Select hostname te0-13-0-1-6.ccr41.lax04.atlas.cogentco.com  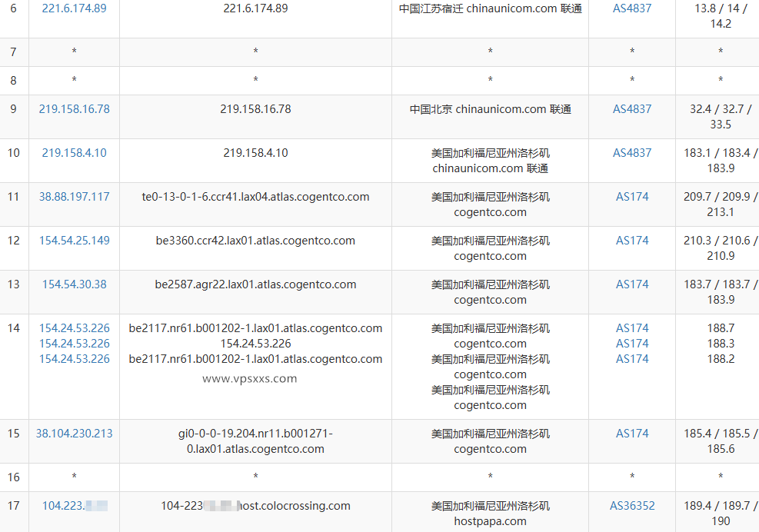click(255, 197)
